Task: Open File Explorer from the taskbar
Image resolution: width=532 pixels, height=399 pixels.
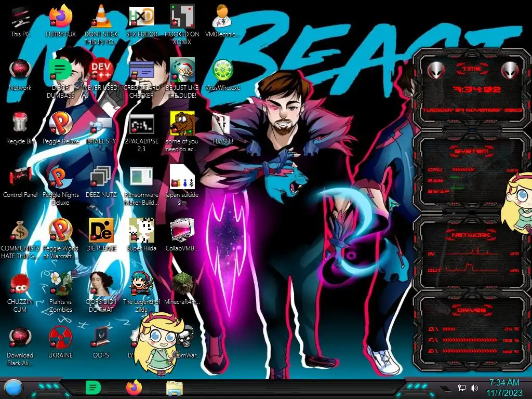Action: coord(175,388)
